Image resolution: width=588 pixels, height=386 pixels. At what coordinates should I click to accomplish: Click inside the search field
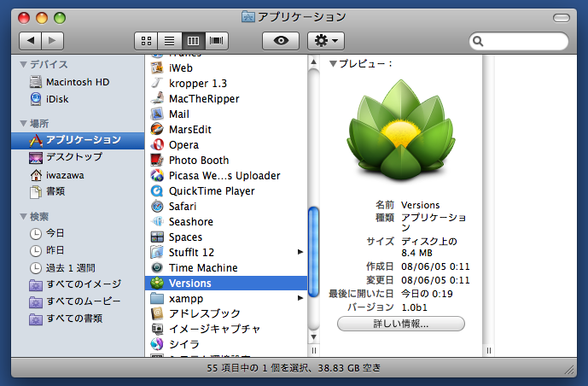tap(526, 41)
